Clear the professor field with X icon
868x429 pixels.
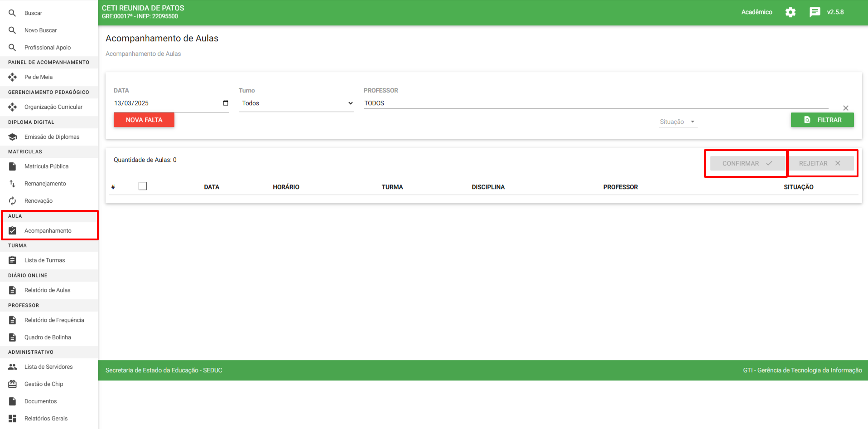pos(845,108)
